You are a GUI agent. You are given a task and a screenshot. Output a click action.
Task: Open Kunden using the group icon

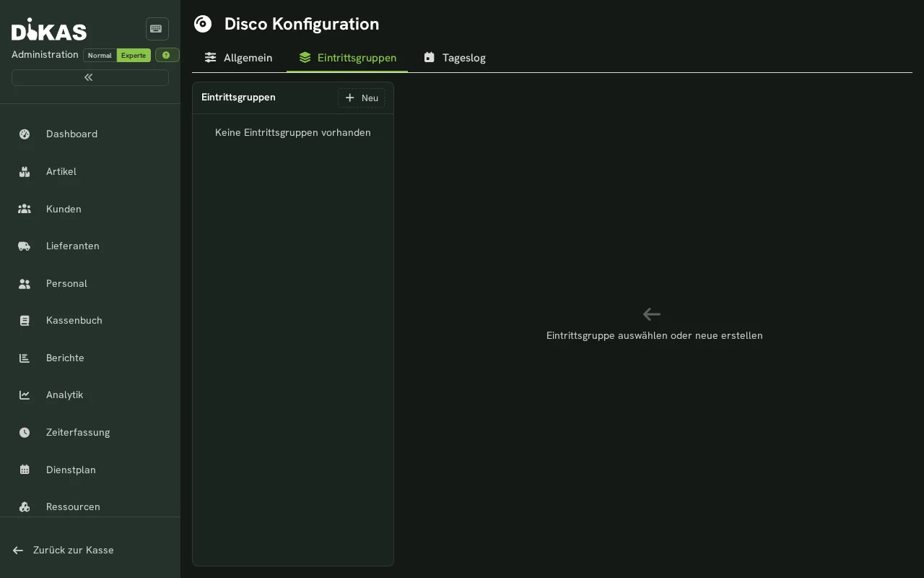pyautogui.click(x=25, y=209)
